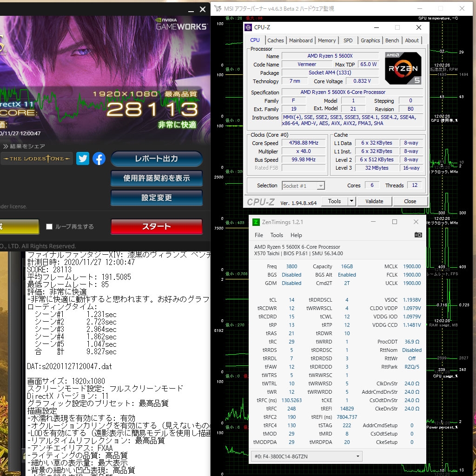Close the FFXIV benchmark window
Image resolution: width=476 pixels, height=476 pixels.
tap(203, 10)
